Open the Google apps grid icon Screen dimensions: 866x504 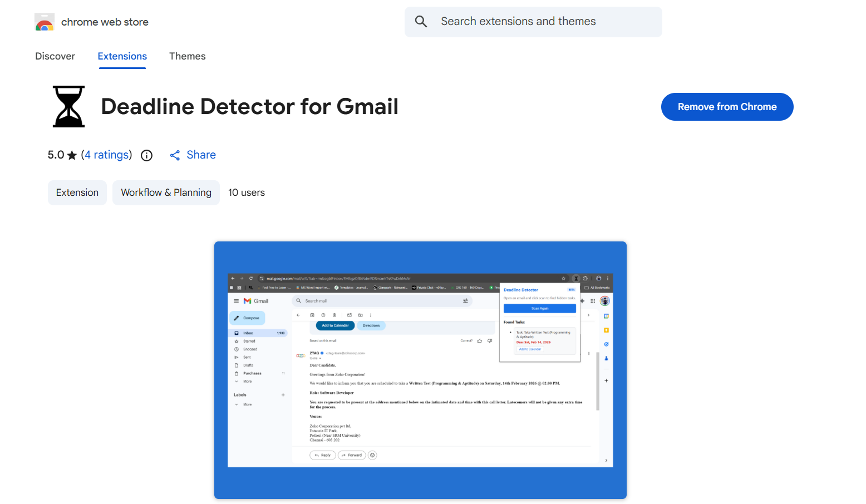coord(593,301)
